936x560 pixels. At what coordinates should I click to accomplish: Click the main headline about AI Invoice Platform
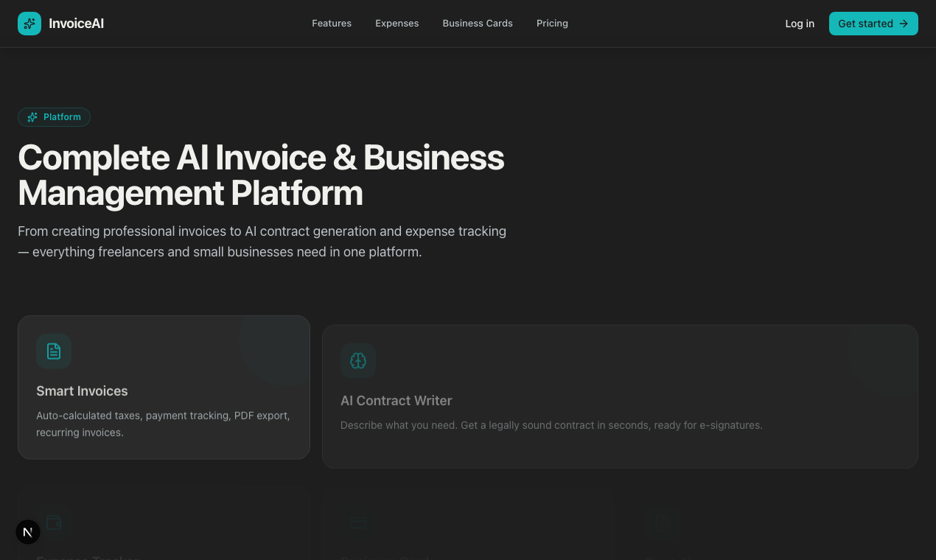pyautogui.click(x=261, y=175)
